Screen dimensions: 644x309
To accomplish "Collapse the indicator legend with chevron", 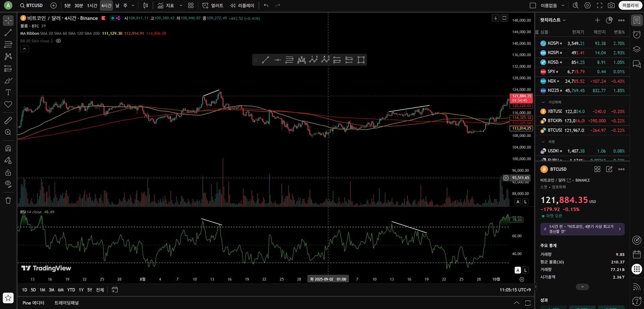I will (x=24, y=49).
